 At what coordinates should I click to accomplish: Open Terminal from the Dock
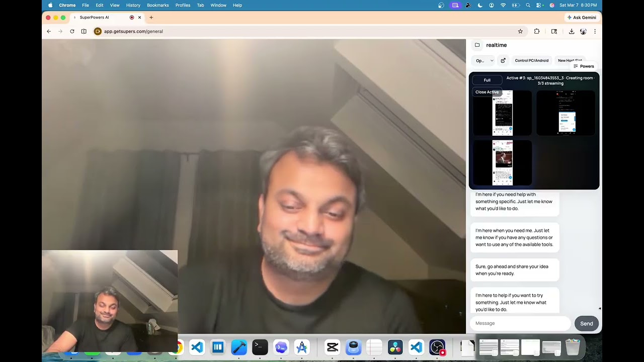pos(260,347)
